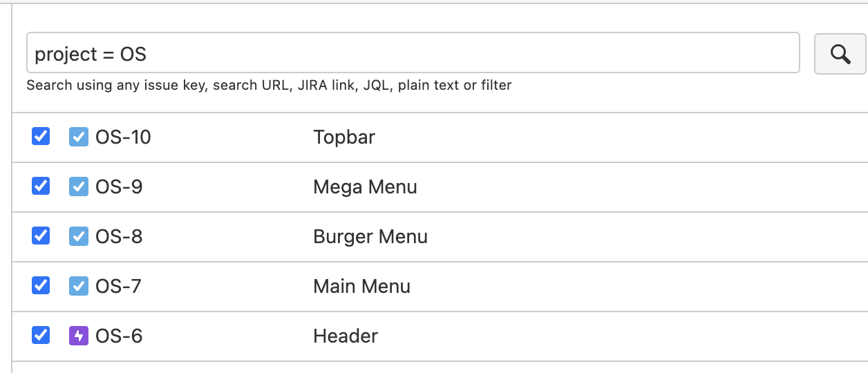The width and height of the screenshot is (868, 373).
Task: Click the task type icon for OS-7
Action: pos(79,286)
